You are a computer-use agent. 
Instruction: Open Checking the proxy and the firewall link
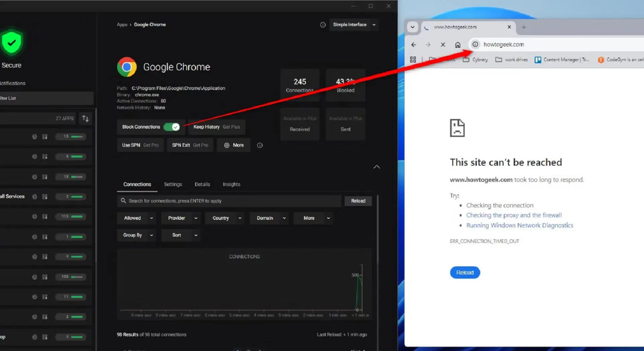coord(514,215)
